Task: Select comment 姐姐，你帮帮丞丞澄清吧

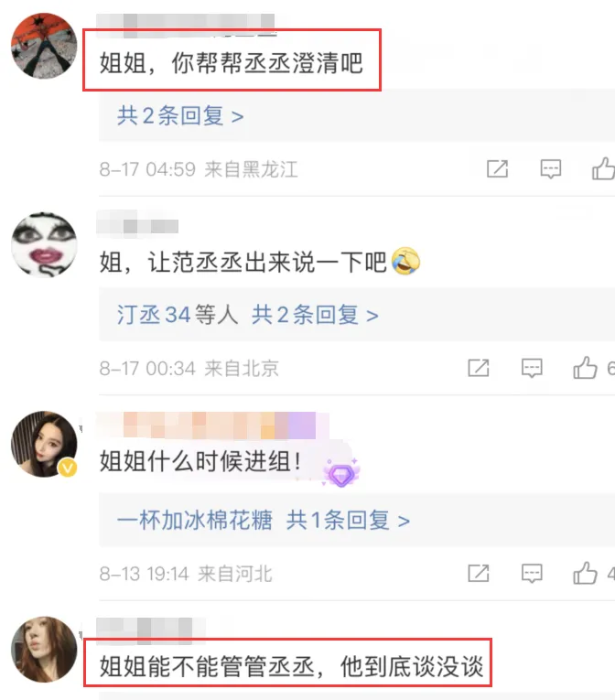Action: tap(232, 63)
